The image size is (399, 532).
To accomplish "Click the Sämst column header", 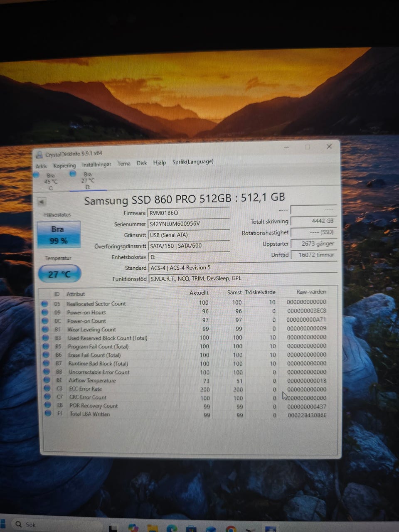I will (234, 292).
